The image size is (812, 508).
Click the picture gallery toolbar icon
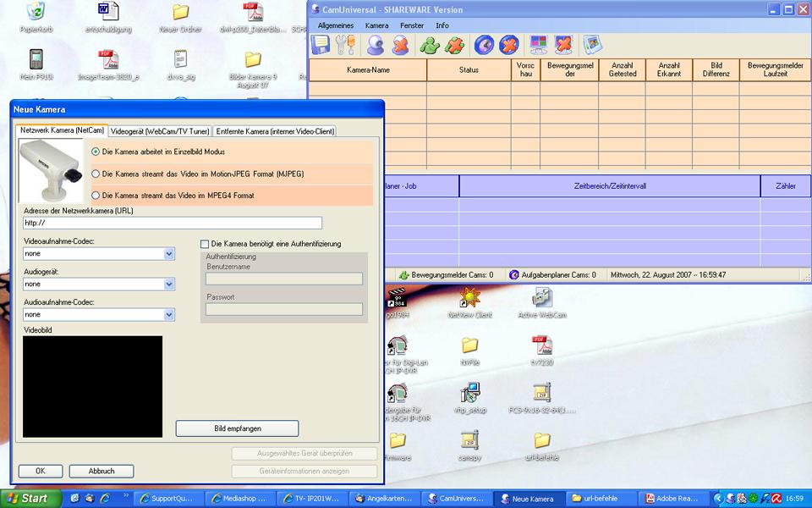(592, 45)
